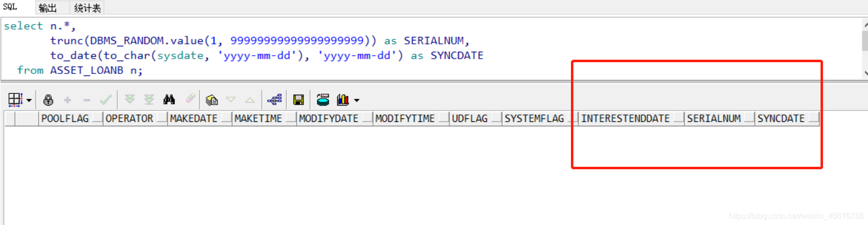Screen dimensions: 868x225
Task: Click the next record down triangle
Action: click(x=231, y=100)
